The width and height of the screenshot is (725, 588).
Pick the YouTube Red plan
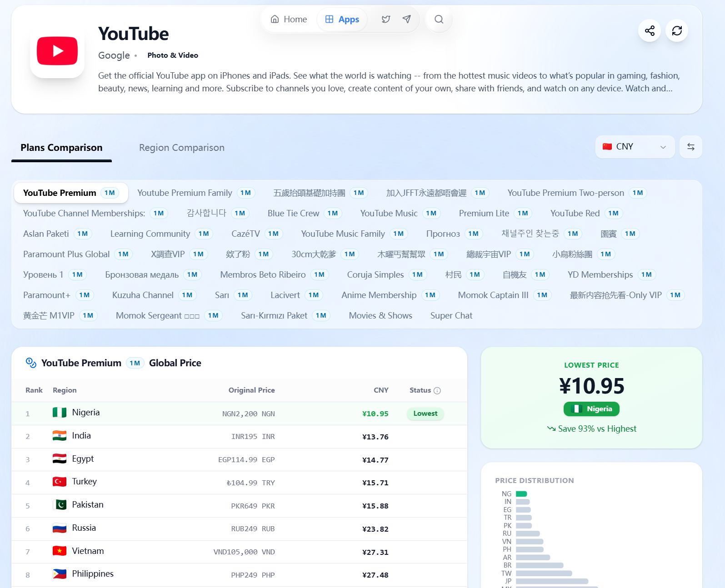coord(587,213)
